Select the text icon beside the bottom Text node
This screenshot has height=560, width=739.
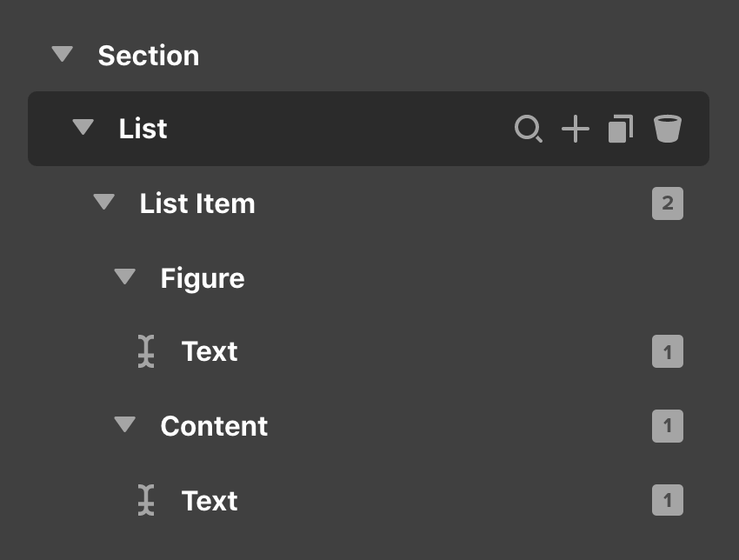click(147, 501)
